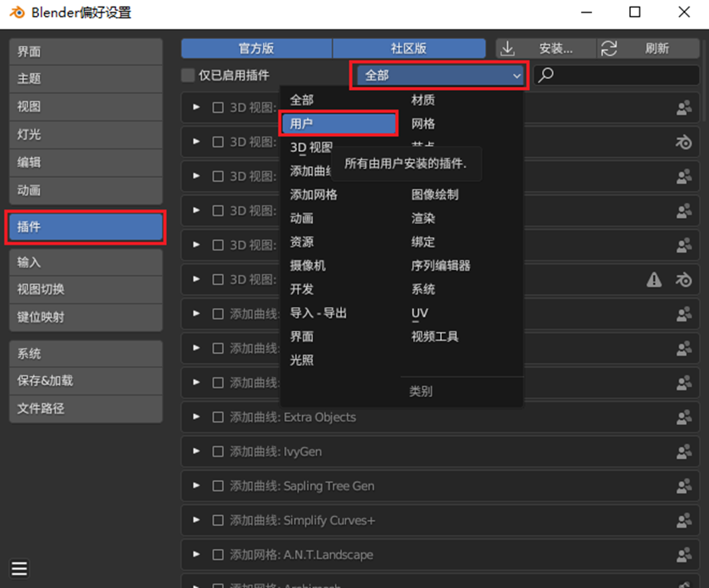Toggle the 社区版 filter button

[410, 48]
